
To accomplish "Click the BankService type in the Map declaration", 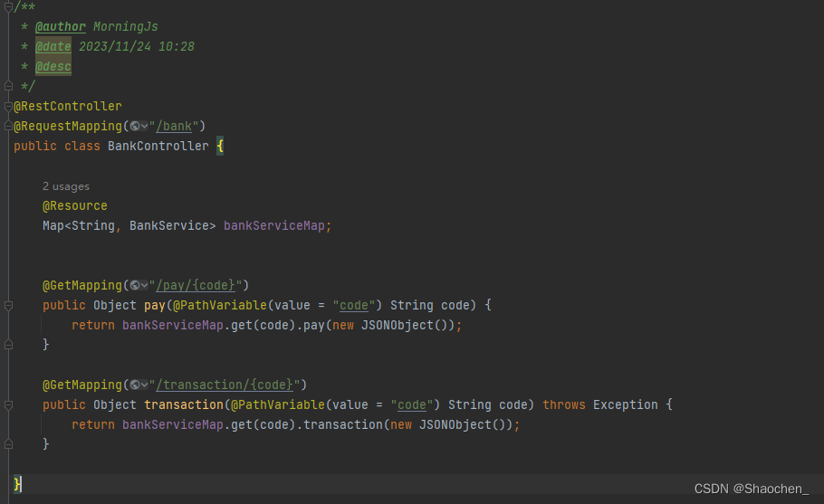I will pos(169,225).
